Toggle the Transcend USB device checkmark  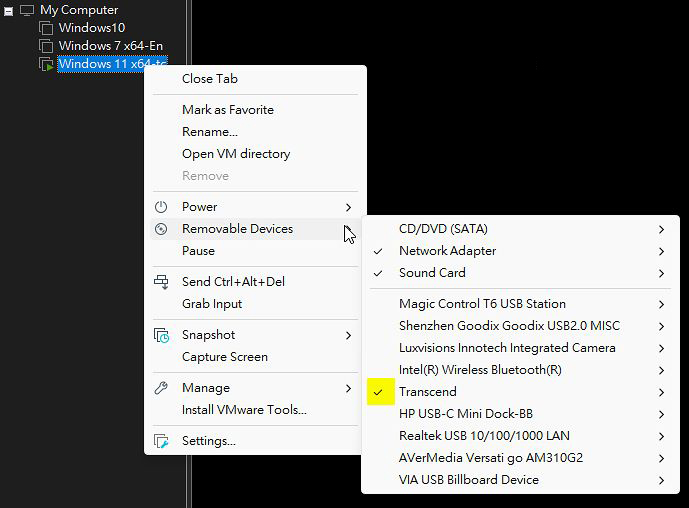coord(378,392)
